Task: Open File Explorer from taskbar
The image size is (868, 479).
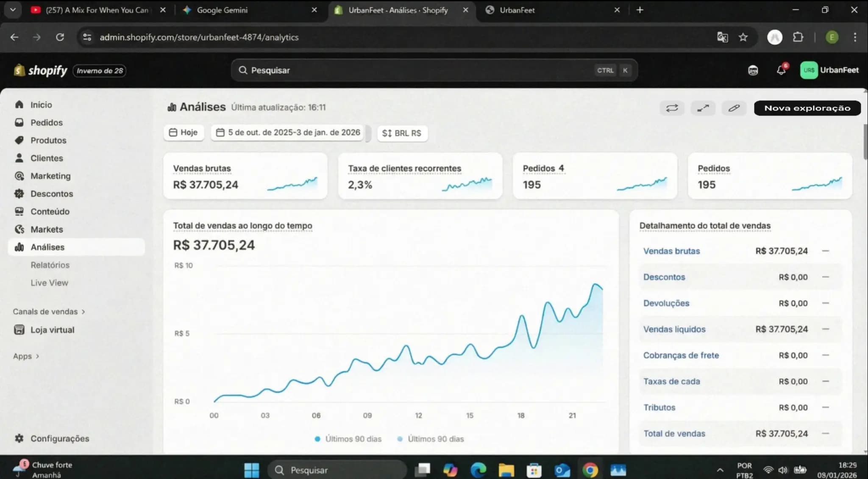Action: coord(506,470)
